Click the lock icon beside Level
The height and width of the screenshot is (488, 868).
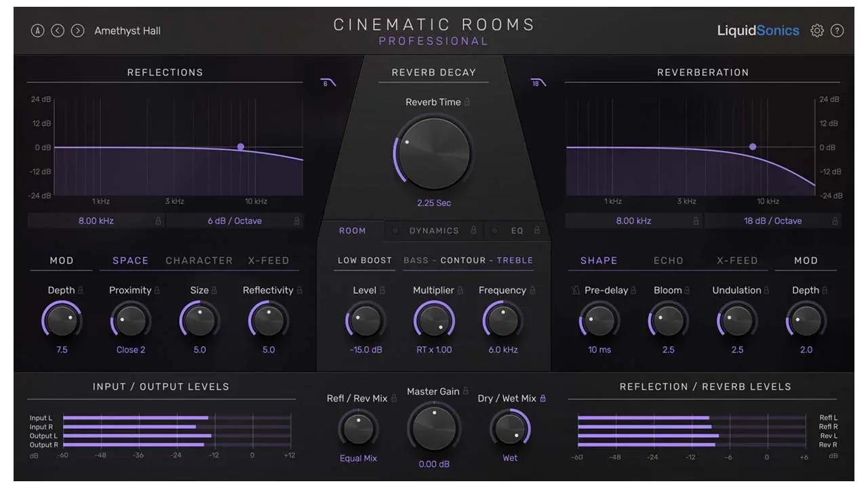pyautogui.click(x=382, y=290)
